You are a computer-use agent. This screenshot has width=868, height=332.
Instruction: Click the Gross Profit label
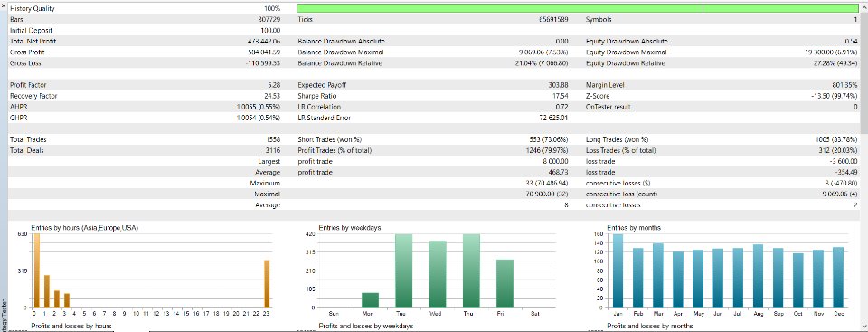pos(27,52)
